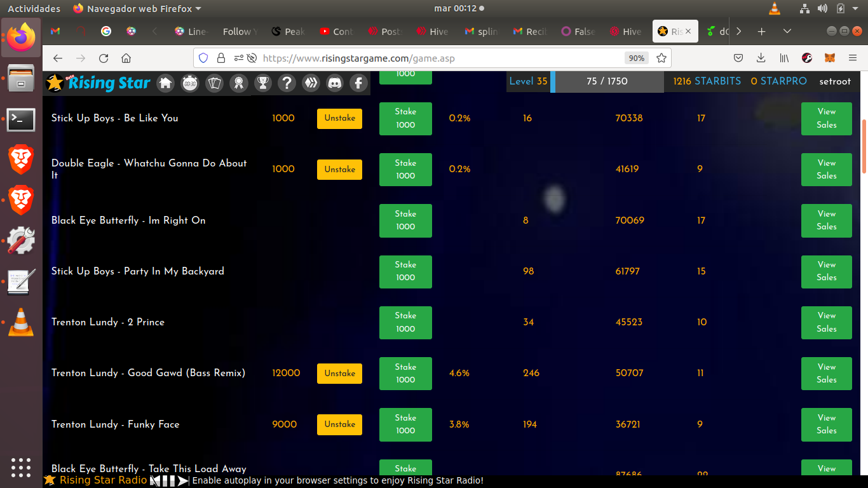The height and width of the screenshot is (488, 868).
Task: Open the browser home page button
Action: (x=126, y=58)
